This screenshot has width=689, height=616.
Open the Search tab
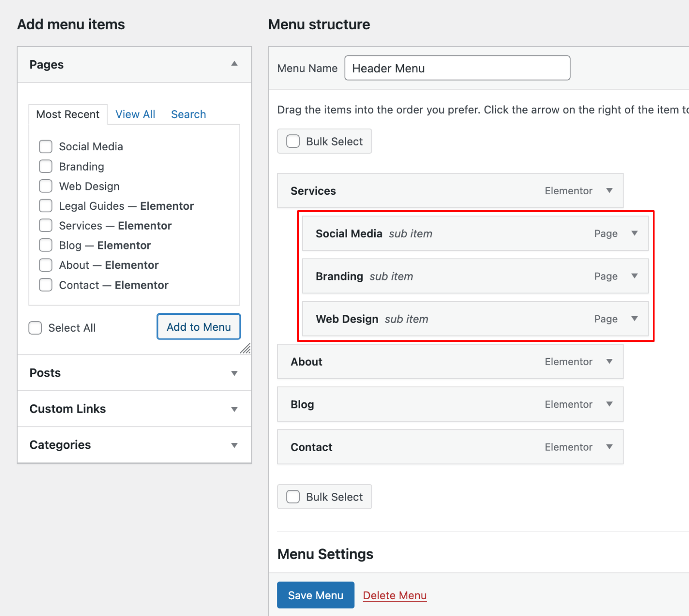coord(189,114)
